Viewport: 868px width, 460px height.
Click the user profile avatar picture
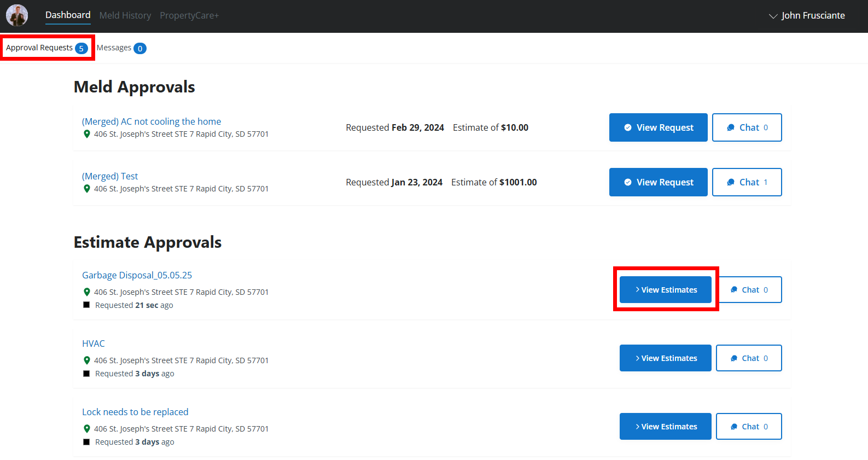pyautogui.click(x=17, y=15)
